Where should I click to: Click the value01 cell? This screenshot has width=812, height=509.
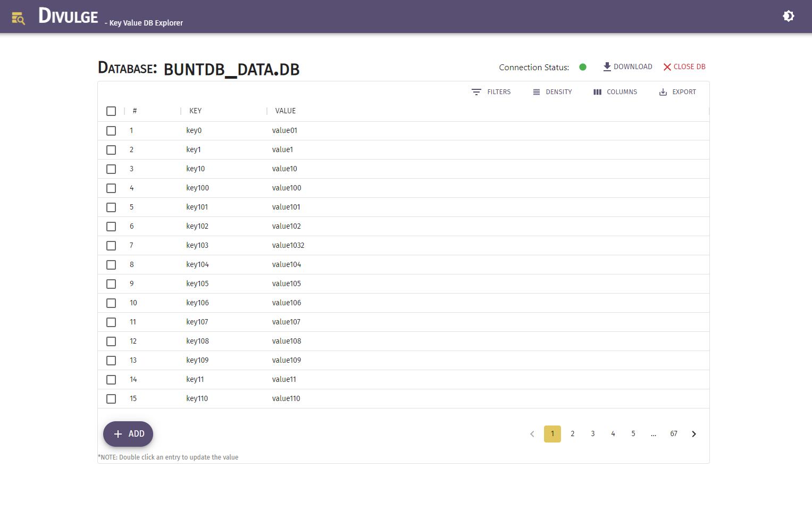[284, 131]
